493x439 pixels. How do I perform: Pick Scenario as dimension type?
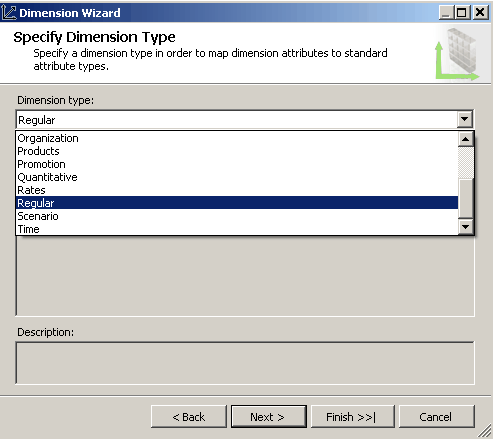[237, 216]
